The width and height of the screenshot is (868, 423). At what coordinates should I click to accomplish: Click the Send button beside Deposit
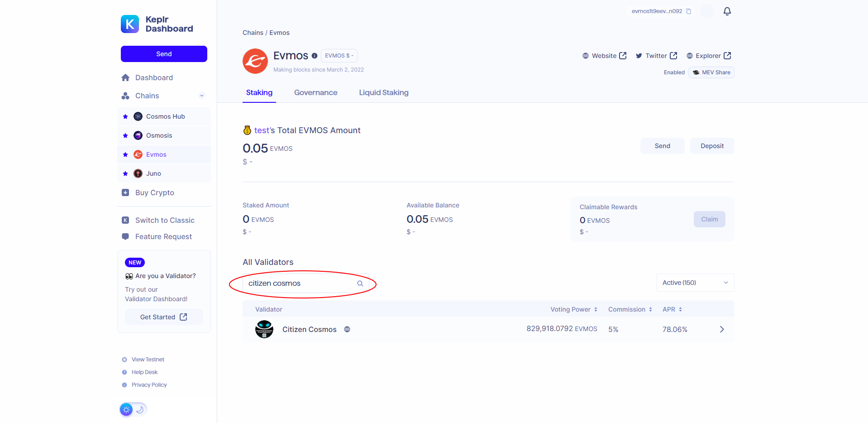point(662,146)
